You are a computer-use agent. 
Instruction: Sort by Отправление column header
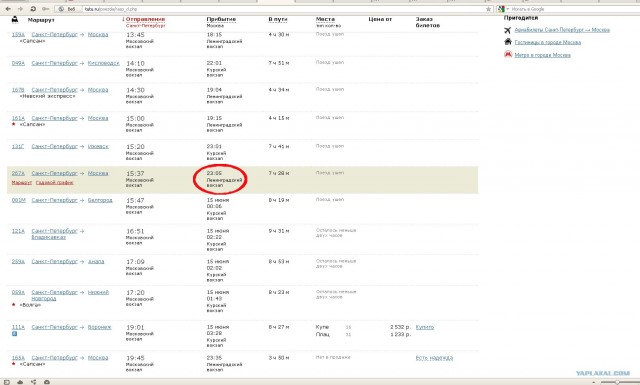145,19
